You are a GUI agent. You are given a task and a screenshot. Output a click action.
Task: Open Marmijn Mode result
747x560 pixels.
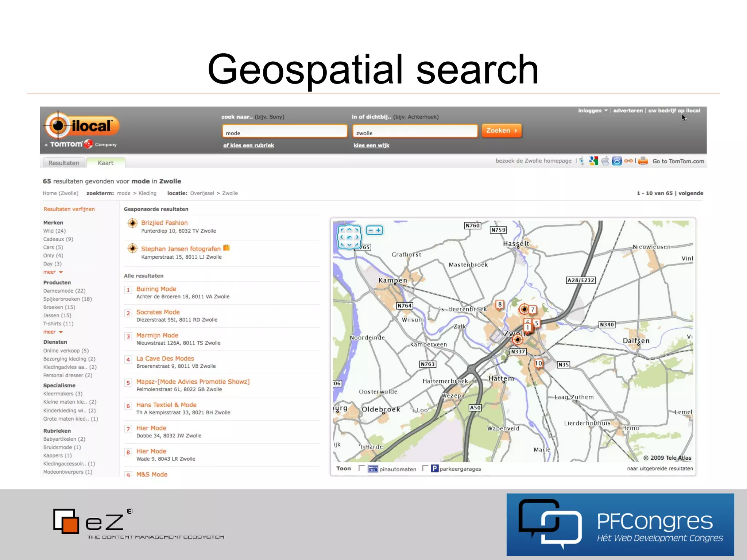157,335
